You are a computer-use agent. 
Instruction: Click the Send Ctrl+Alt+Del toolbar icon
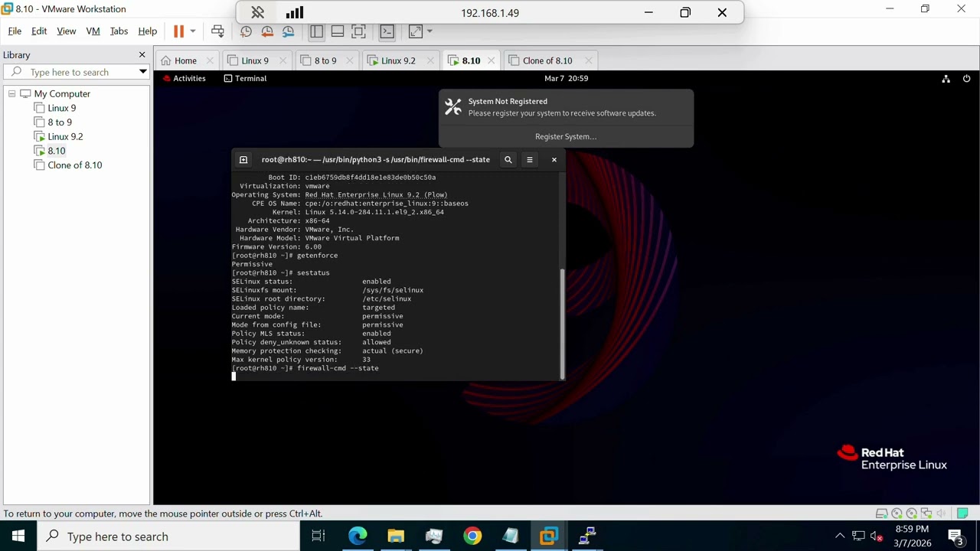tap(217, 31)
